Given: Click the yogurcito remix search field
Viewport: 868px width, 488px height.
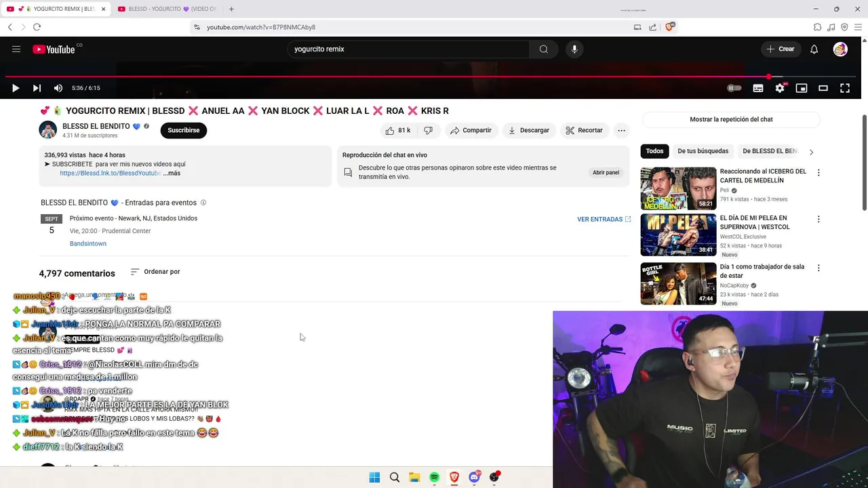Looking at the screenshot, I should pyautogui.click(x=409, y=49).
